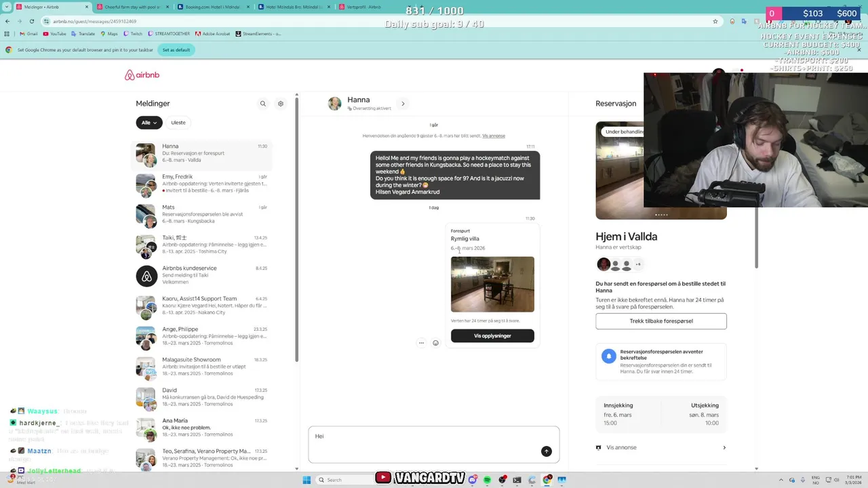
Task: Close the Cheerful farm stay tab
Action: pyautogui.click(x=167, y=7)
